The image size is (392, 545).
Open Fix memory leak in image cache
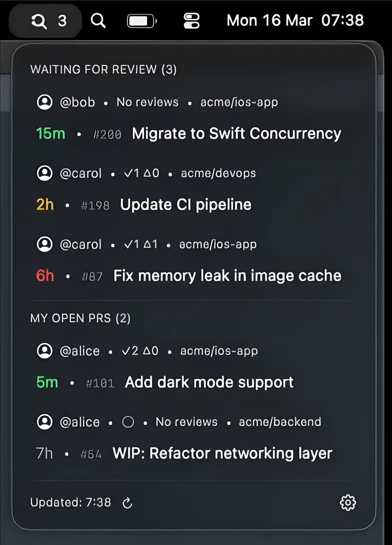(227, 276)
